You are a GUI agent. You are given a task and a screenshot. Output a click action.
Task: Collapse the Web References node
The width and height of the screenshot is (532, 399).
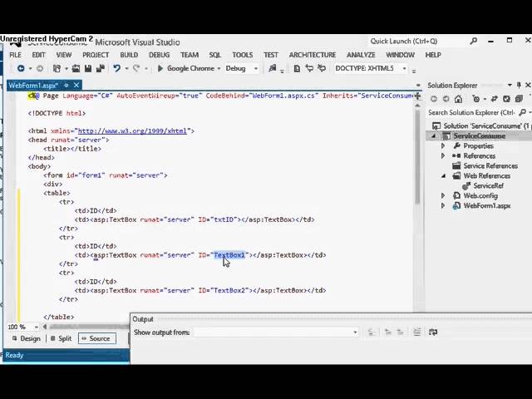pyautogui.click(x=443, y=175)
